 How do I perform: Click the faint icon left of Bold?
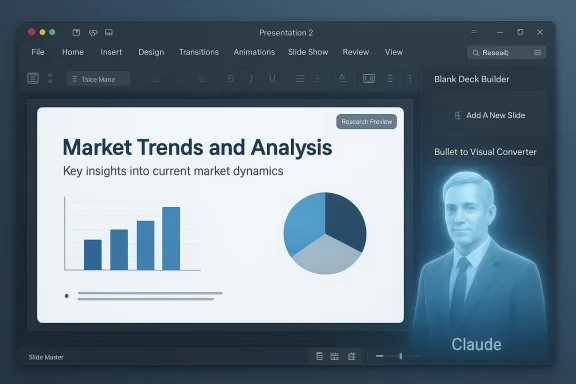201,79
